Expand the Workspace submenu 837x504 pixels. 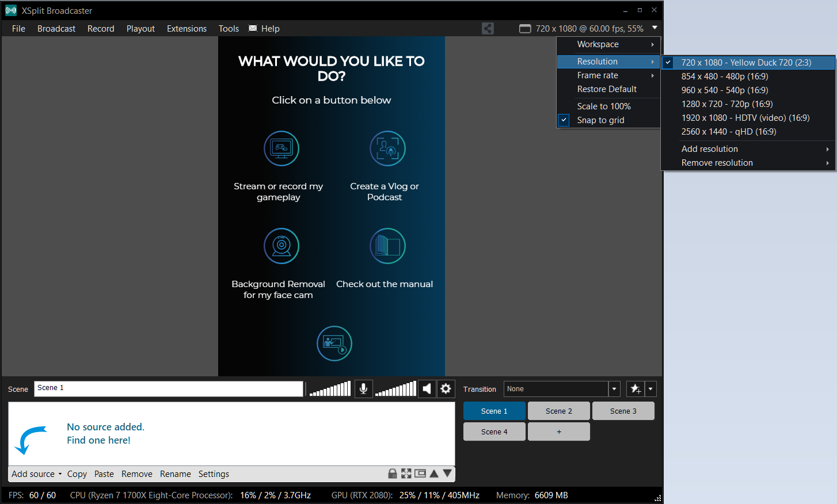click(x=608, y=44)
